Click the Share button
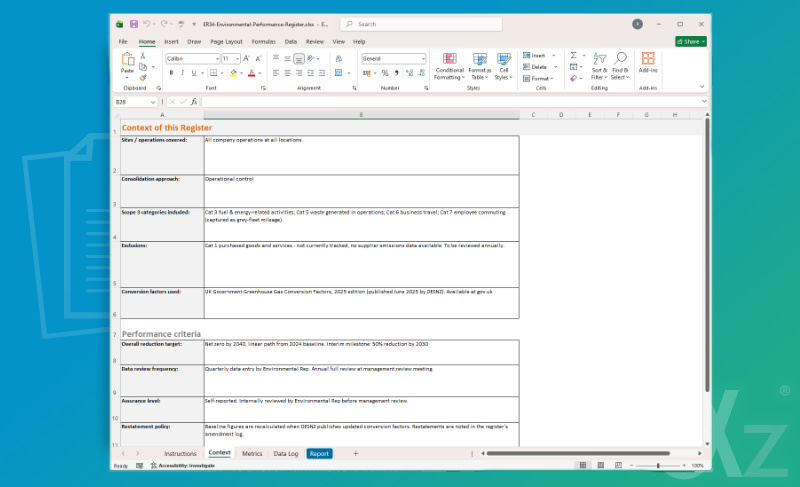Viewport: 800px width, 487px height. (x=691, y=41)
